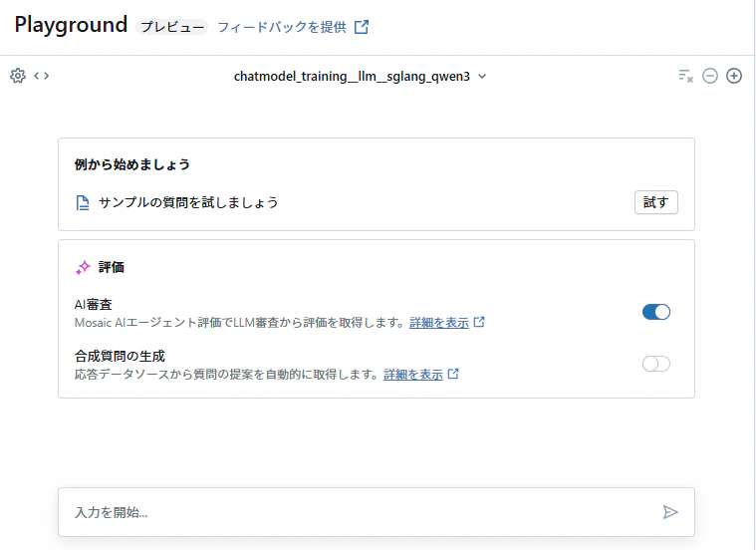This screenshot has width=756, height=550.
Task: Click the external link icon beside フィードバックを提供
Action: pos(362,27)
